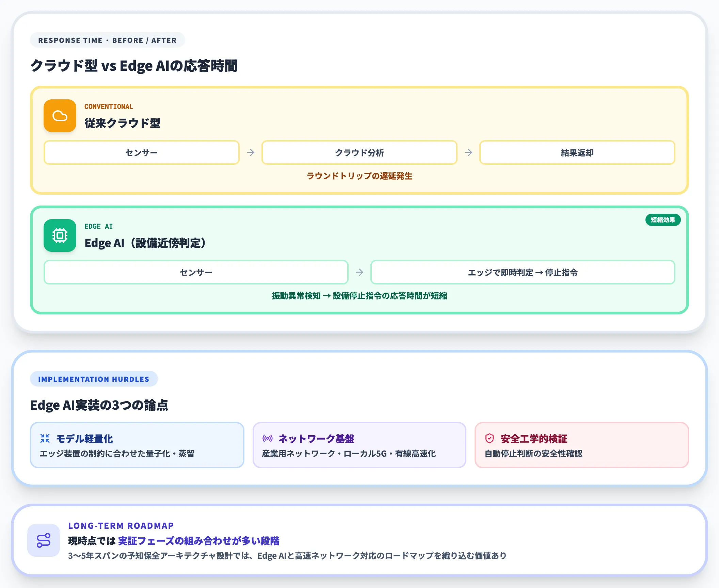Select the IMPLEMENTATION HURDLES tag
Screen dimensions: 719x588
click(x=94, y=379)
